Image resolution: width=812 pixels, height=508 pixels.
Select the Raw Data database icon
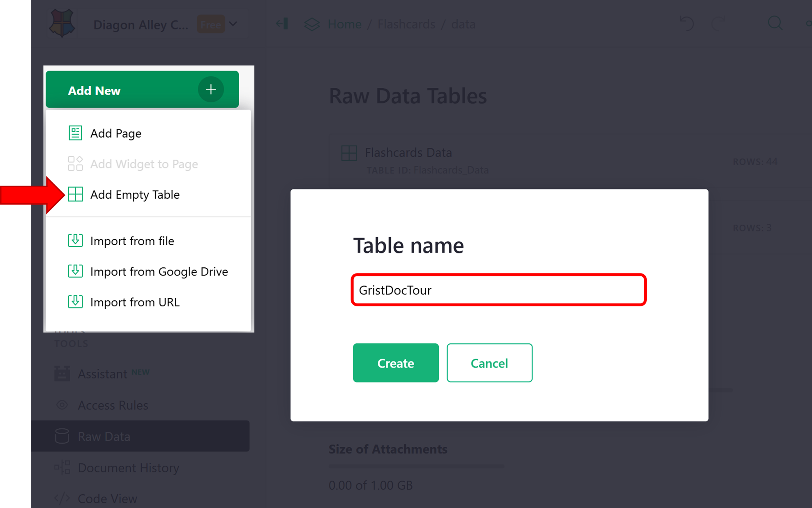pyautogui.click(x=62, y=436)
